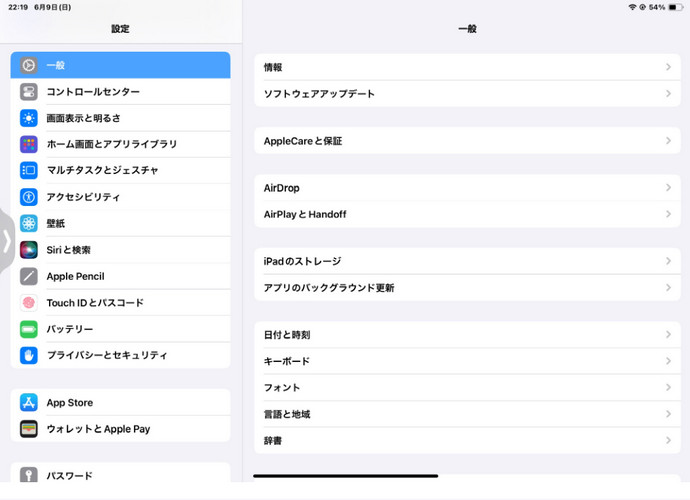Tap the side slide-over handle arrow
This screenshot has width=690, height=500.
pyautogui.click(x=6, y=240)
